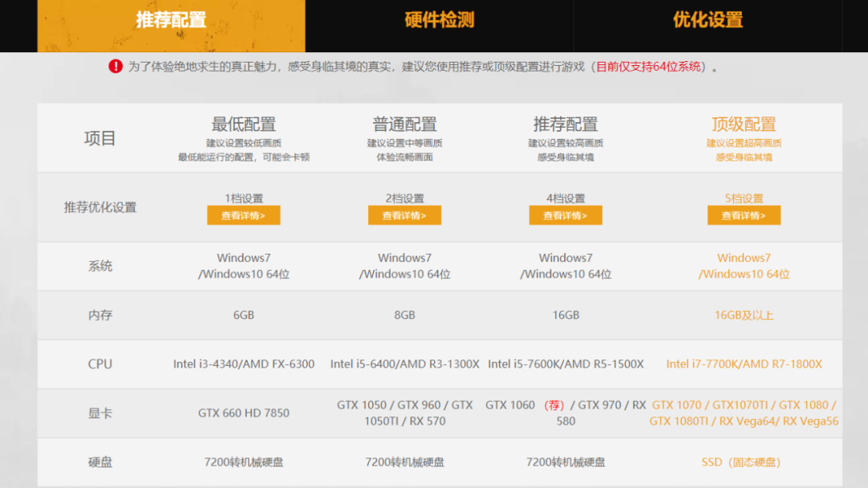Click the 推荐优化设置 row label

click(100, 207)
